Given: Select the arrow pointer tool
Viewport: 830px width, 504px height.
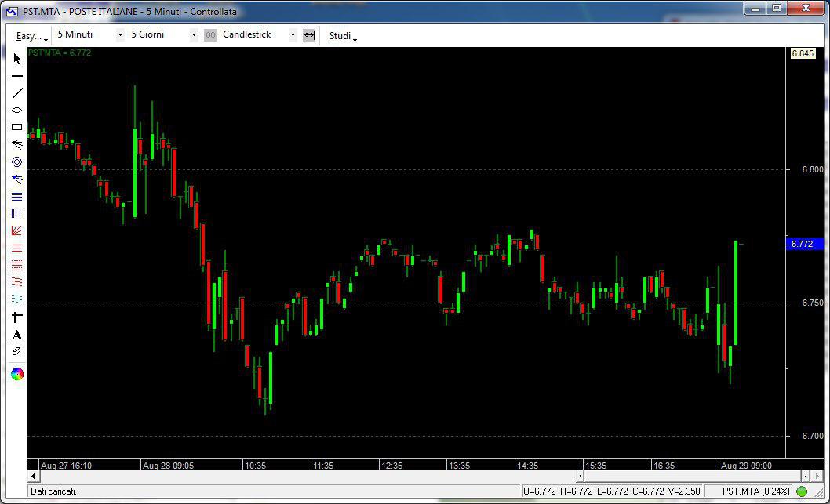Looking at the screenshot, I should point(17,58).
